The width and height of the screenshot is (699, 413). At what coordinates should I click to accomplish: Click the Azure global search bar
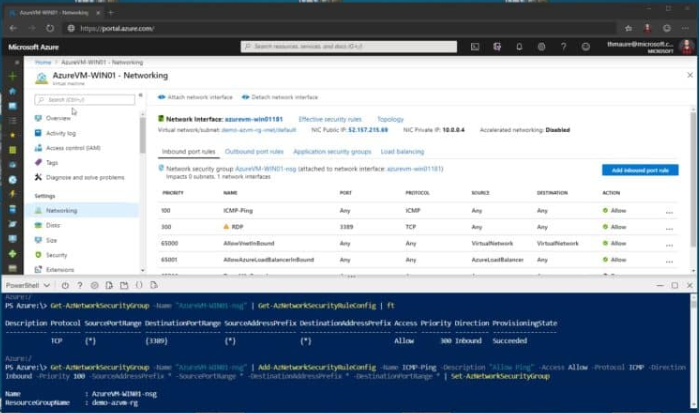pyautogui.click(x=349, y=46)
